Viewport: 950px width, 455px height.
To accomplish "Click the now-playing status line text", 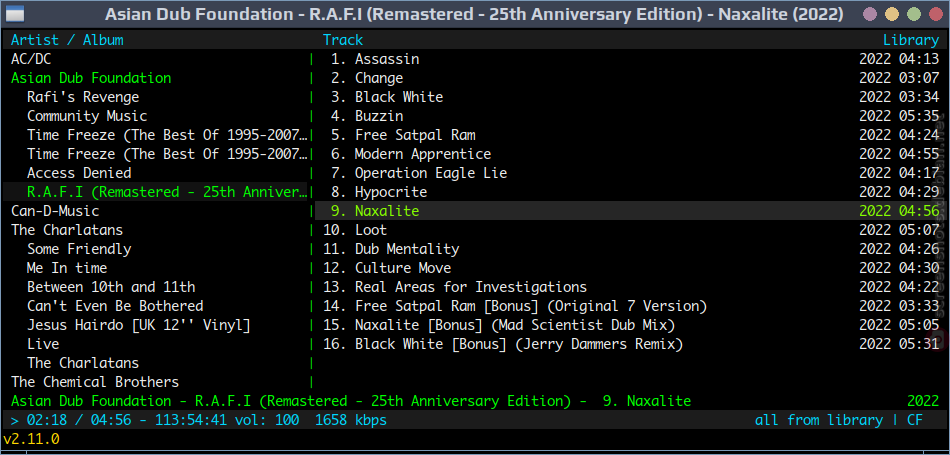I will point(351,401).
